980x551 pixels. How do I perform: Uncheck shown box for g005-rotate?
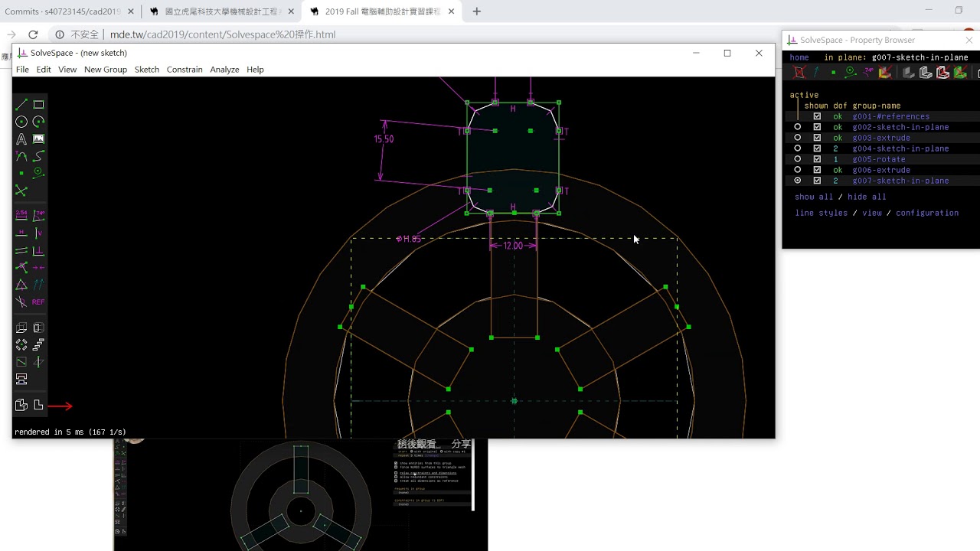[817, 159]
